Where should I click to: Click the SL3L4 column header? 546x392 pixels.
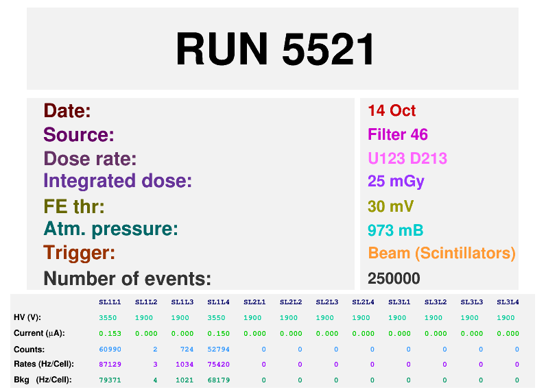508,302
